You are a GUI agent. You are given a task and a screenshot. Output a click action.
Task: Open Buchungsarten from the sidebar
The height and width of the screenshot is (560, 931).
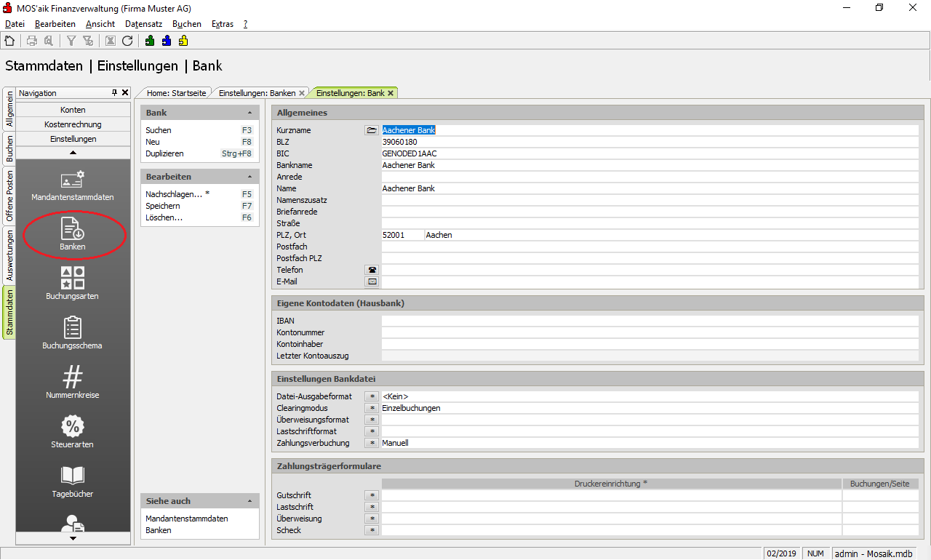click(72, 284)
